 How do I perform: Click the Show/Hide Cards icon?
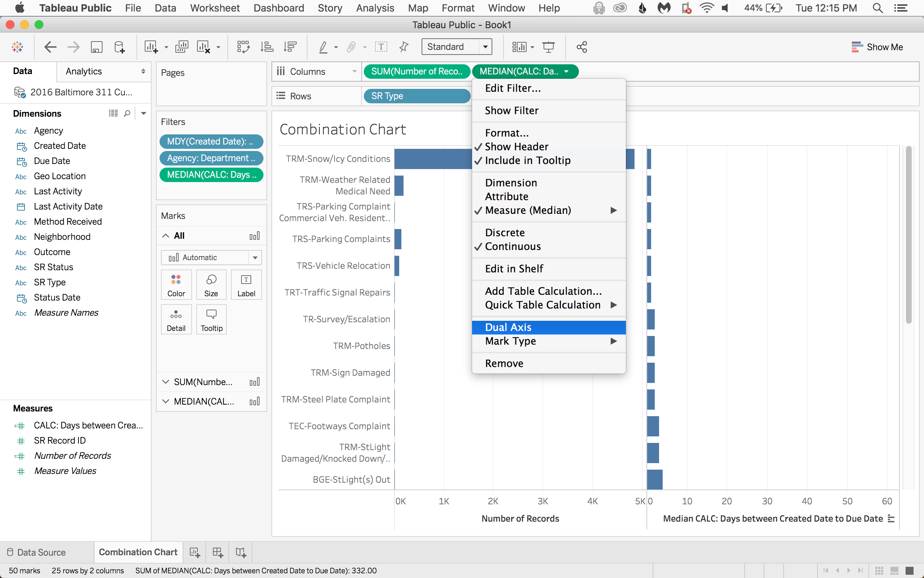(519, 47)
